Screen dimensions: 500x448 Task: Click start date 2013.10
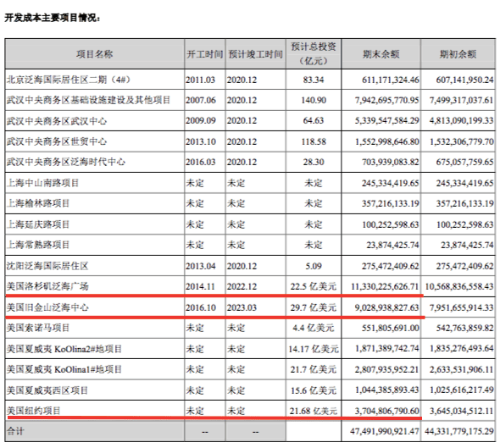(x=201, y=141)
